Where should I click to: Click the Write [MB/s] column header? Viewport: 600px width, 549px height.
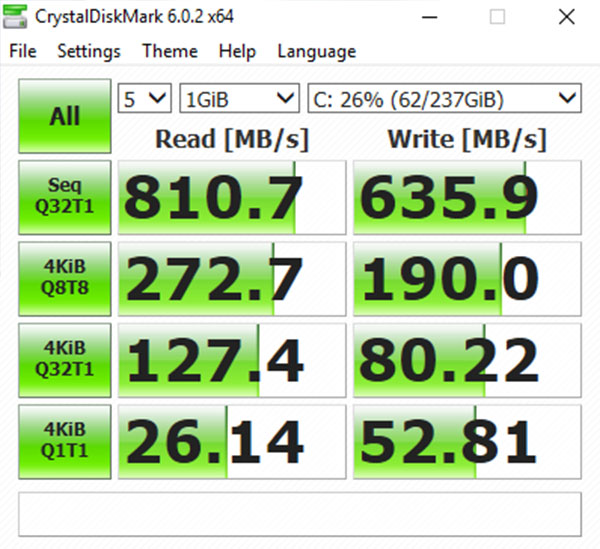(x=467, y=139)
